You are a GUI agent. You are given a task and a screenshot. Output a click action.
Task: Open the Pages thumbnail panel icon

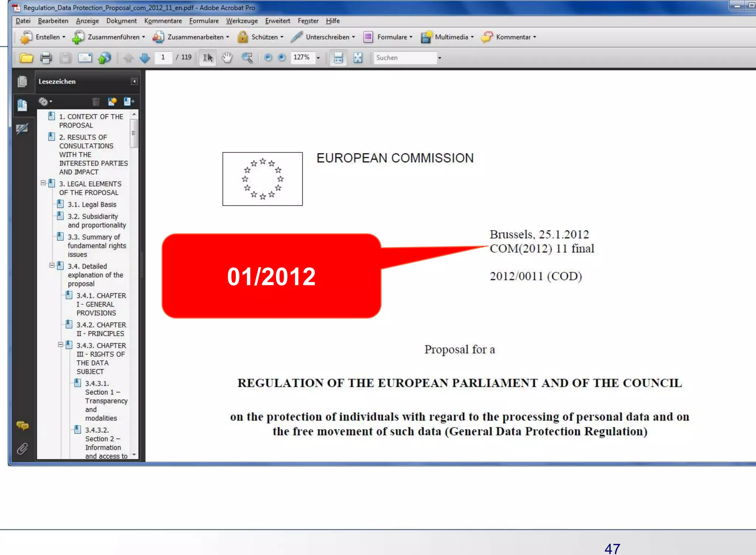coord(22,82)
